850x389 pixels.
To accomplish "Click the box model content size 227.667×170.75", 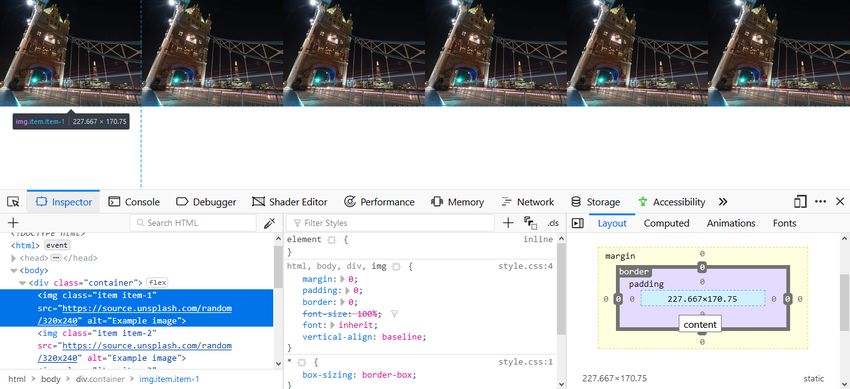I will (x=702, y=299).
